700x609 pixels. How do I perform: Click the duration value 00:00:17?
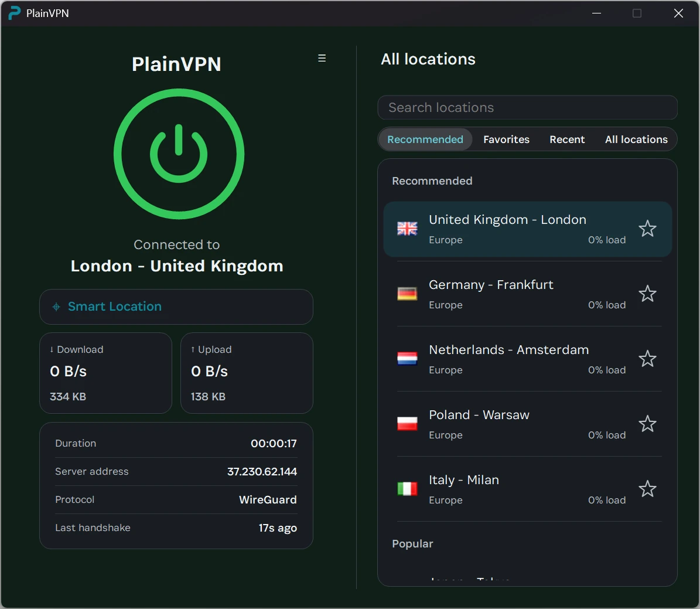point(274,443)
